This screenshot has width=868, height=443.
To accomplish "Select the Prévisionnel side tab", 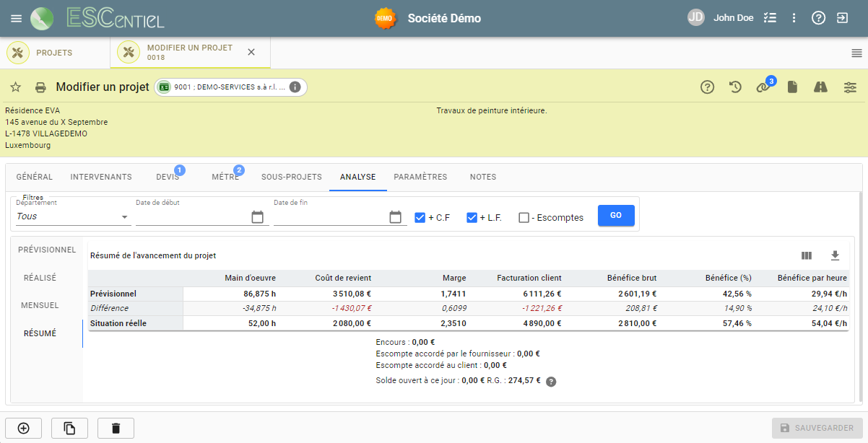I will (x=47, y=250).
